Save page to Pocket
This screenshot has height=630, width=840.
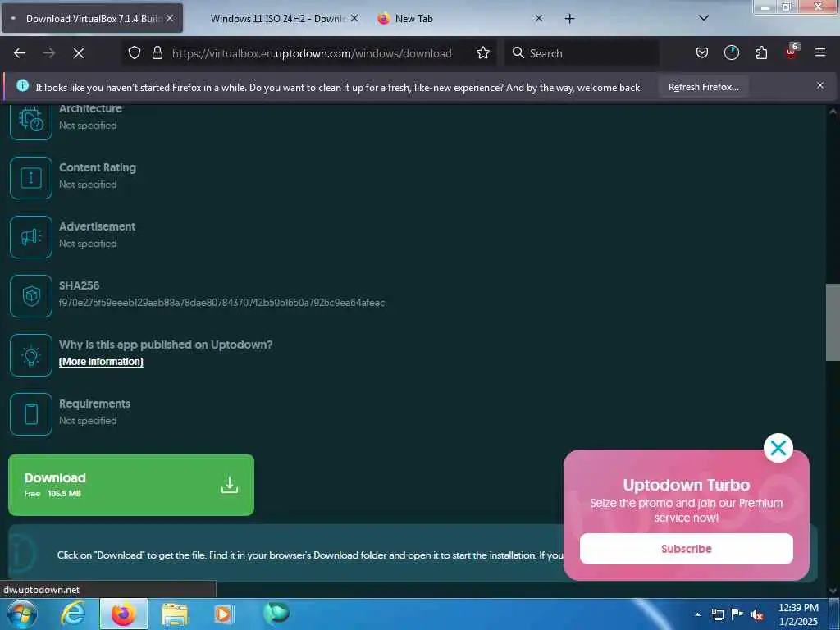pyautogui.click(x=702, y=52)
